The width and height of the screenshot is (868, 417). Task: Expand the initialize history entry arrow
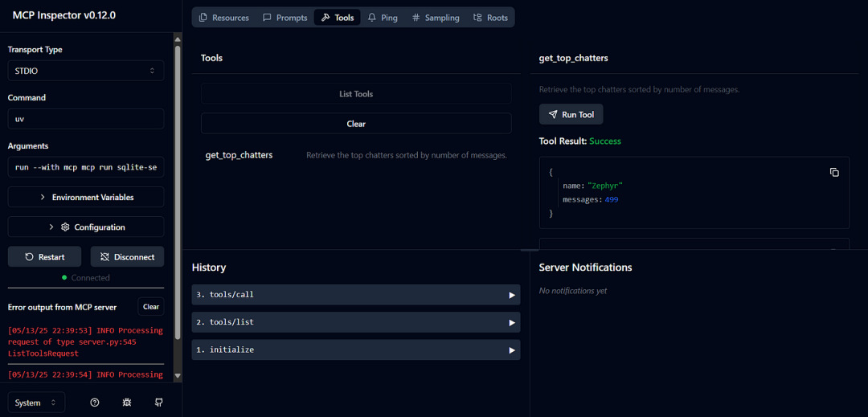point(512,350)
